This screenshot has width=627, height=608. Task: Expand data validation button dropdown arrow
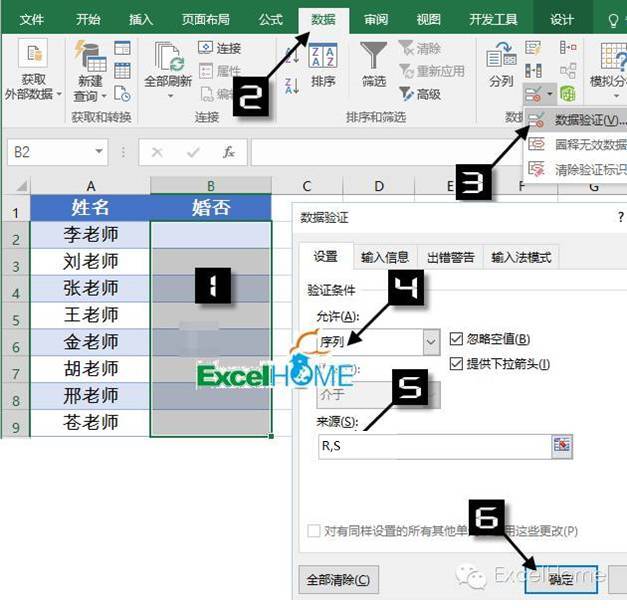(x=550, y=94)
